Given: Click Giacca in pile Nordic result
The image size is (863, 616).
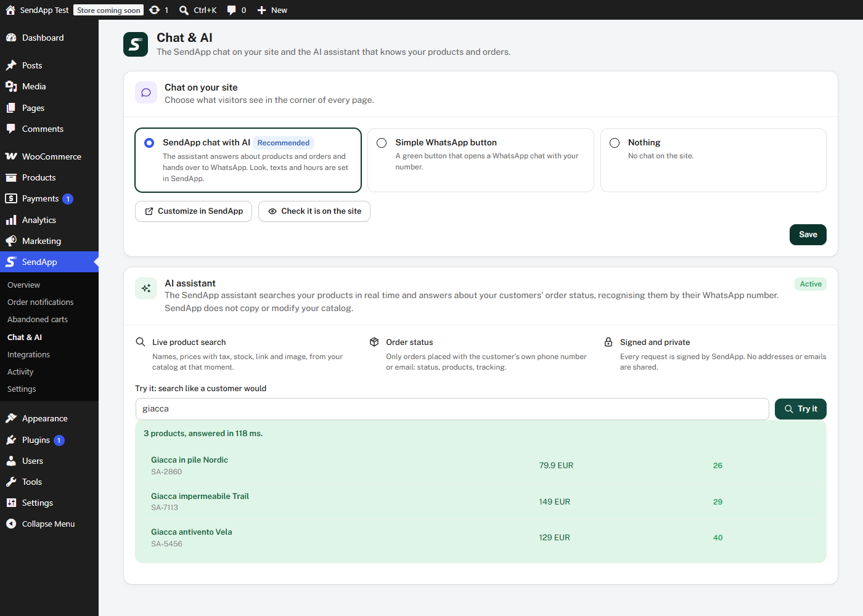Looking at the screenshot, I should click(x=189, y=460).
